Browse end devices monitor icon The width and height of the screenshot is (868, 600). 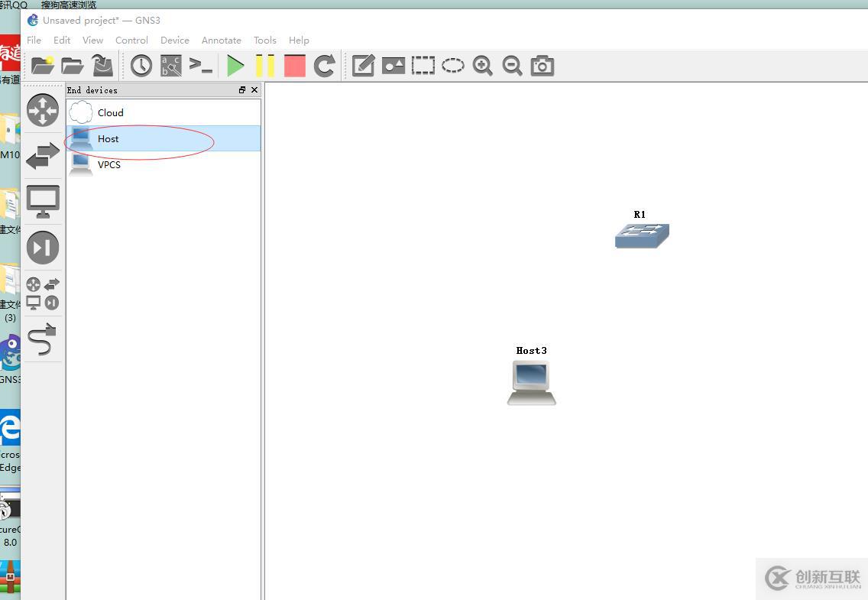coord(43,202)
